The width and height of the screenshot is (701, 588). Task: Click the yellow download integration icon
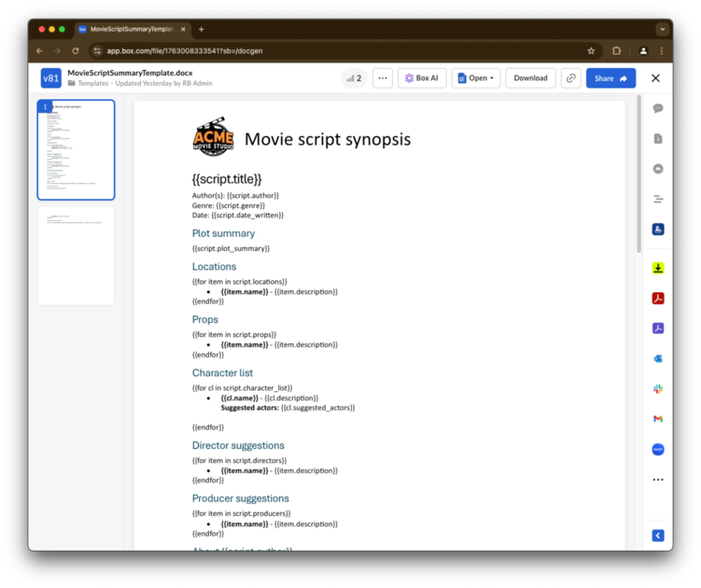coord(658,268)
